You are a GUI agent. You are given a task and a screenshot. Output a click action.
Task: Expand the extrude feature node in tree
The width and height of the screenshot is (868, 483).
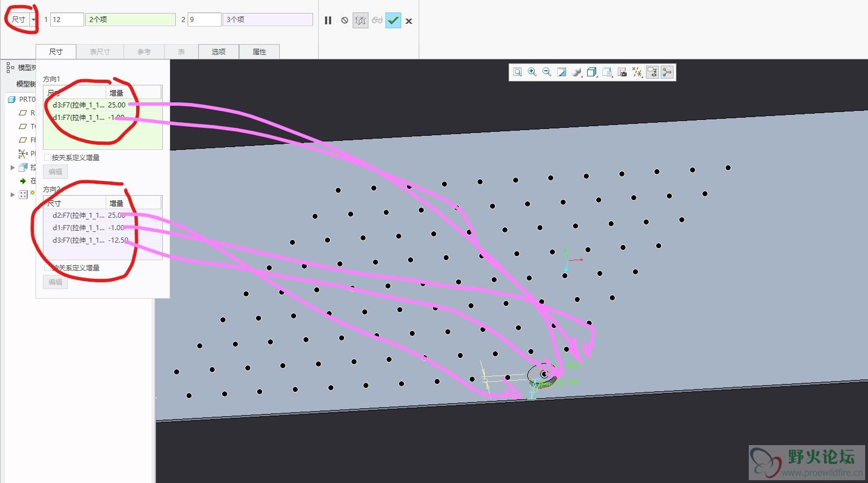(x=12, y=167)
